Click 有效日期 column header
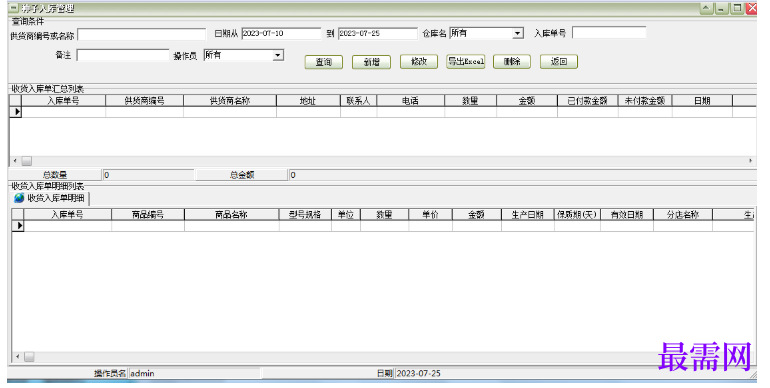This screenshot has height=388, width=770. tap(627, 215)
